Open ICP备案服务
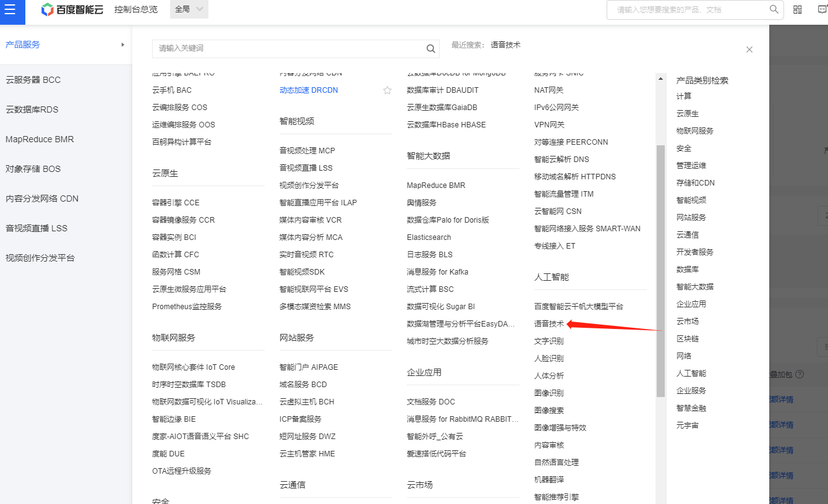 tap(301, 419)
